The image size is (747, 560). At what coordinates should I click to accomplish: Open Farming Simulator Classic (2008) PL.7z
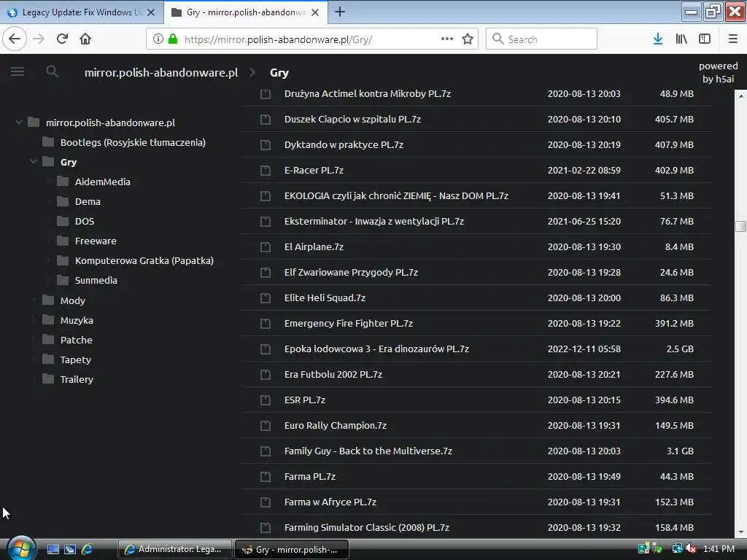click(x=367, y=528)
